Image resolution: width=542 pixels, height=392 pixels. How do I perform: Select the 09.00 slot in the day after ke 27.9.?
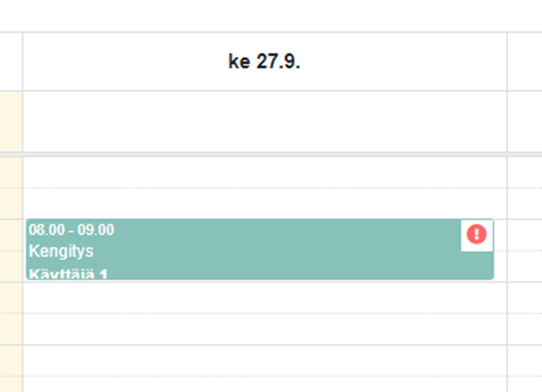[524, 297]
